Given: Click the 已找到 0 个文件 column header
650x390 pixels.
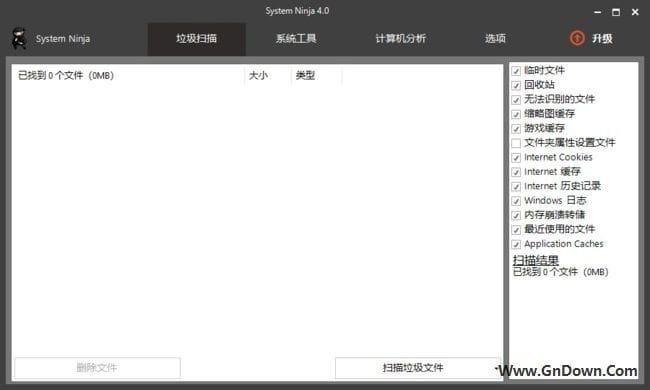Looking at the screenshot, I should click(129, 75).
